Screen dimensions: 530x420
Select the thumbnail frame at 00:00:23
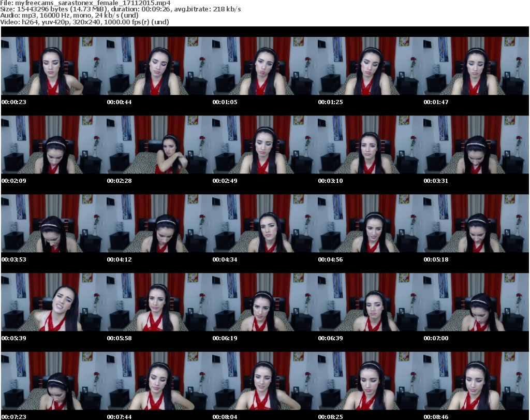click(54, 66)
